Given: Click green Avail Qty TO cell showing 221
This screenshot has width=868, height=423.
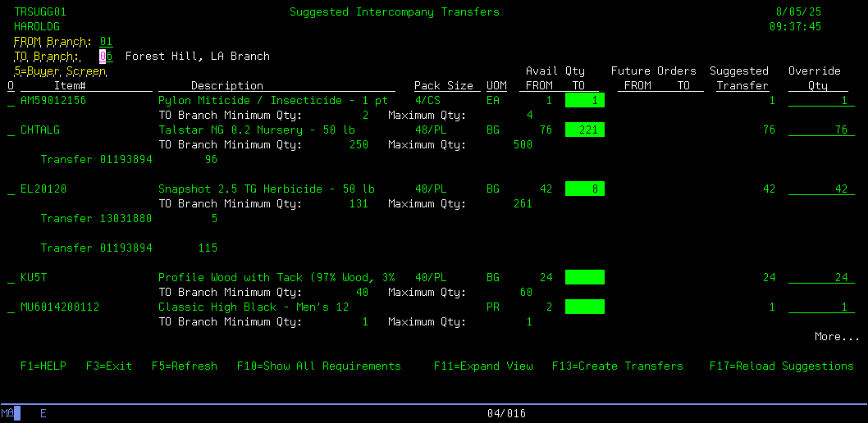Looking at the screenshot, I should (x=584, y=130).
